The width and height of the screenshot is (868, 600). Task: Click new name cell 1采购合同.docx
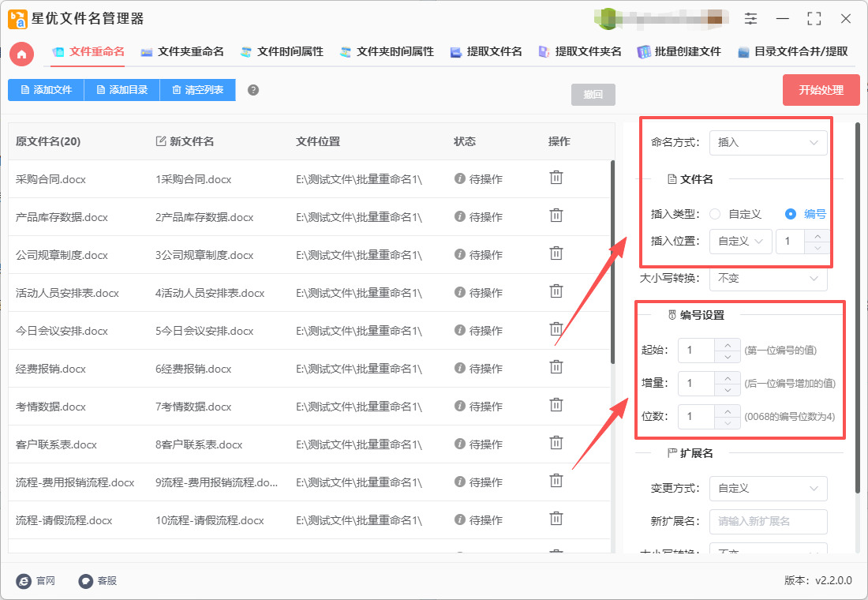193,179
